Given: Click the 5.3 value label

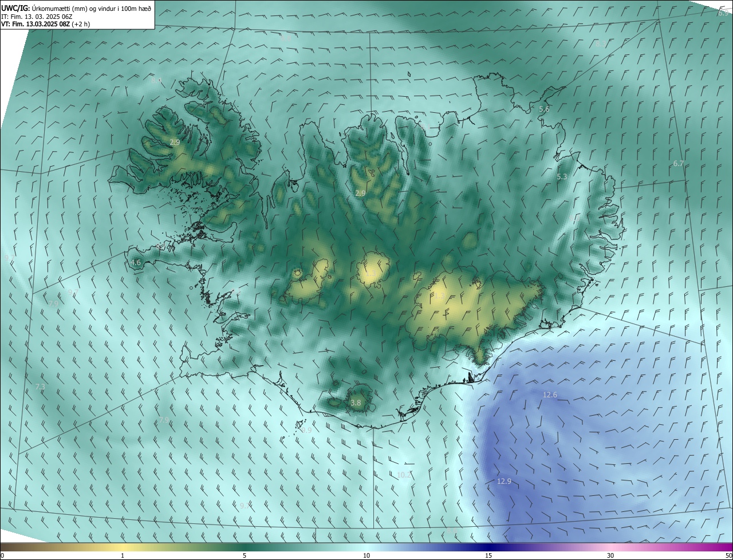Looking at the screenshot, I should pos(562,177).
